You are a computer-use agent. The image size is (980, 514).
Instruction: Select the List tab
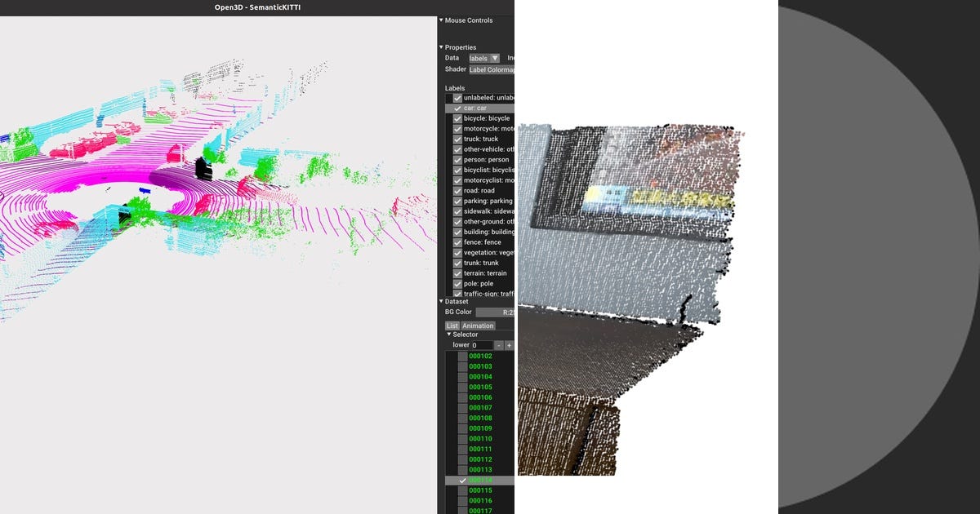[x=452, y=325]
